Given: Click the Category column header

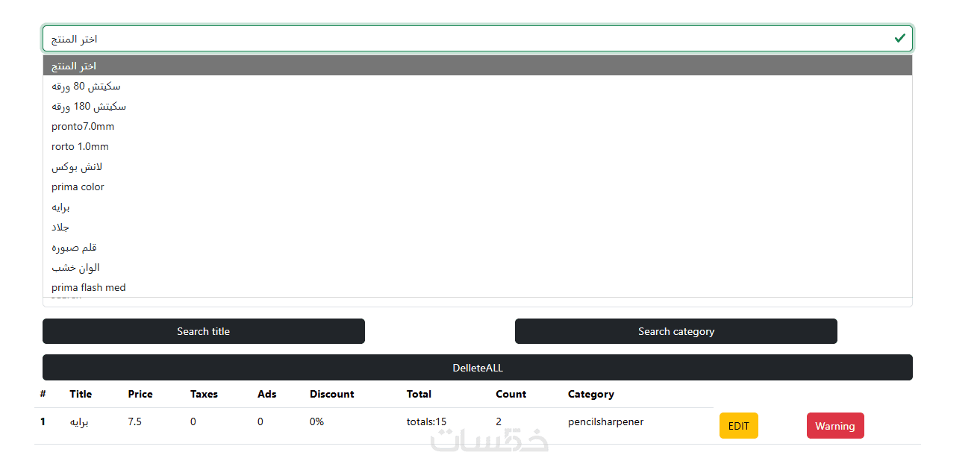Looking at the screenshot, I should (591, 394).
